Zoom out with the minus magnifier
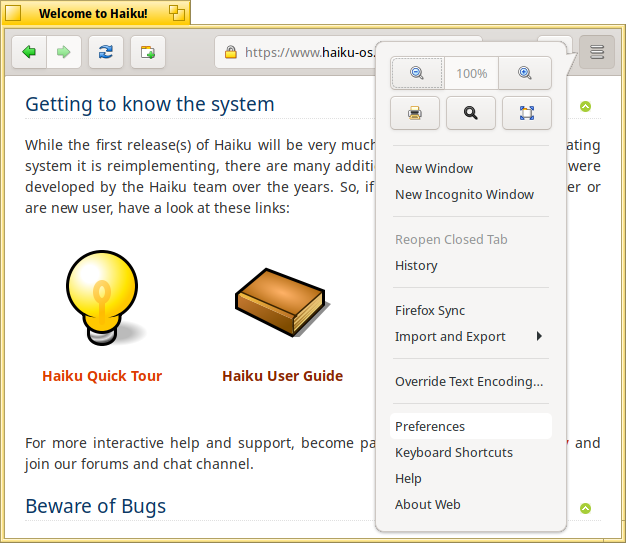The image size is (626, 543). click(417, 73)
